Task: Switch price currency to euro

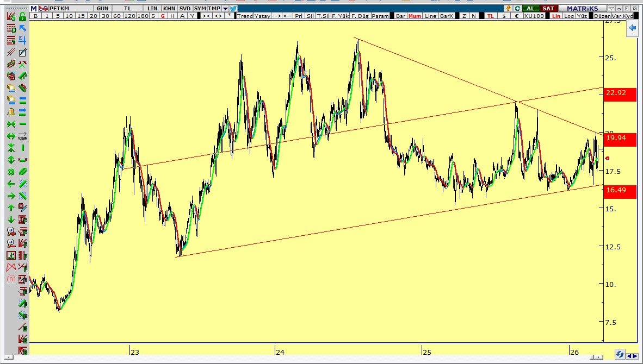Action: (517, 16)
